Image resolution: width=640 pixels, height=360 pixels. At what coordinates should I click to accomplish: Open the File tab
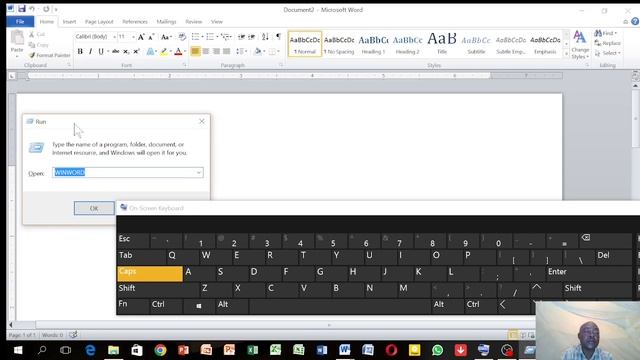[20, 22]
